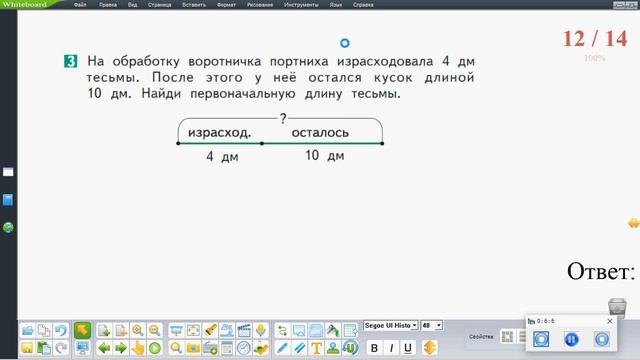Click the green circular U icon
Image resolution: width=640 pixels, height=360 pixels.
(350, 348)
